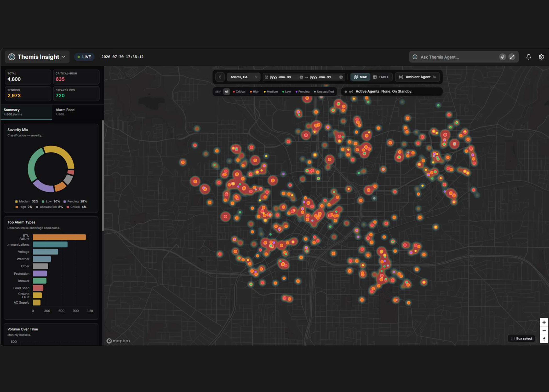Toggle the High severity filter

tap(254, 92)
